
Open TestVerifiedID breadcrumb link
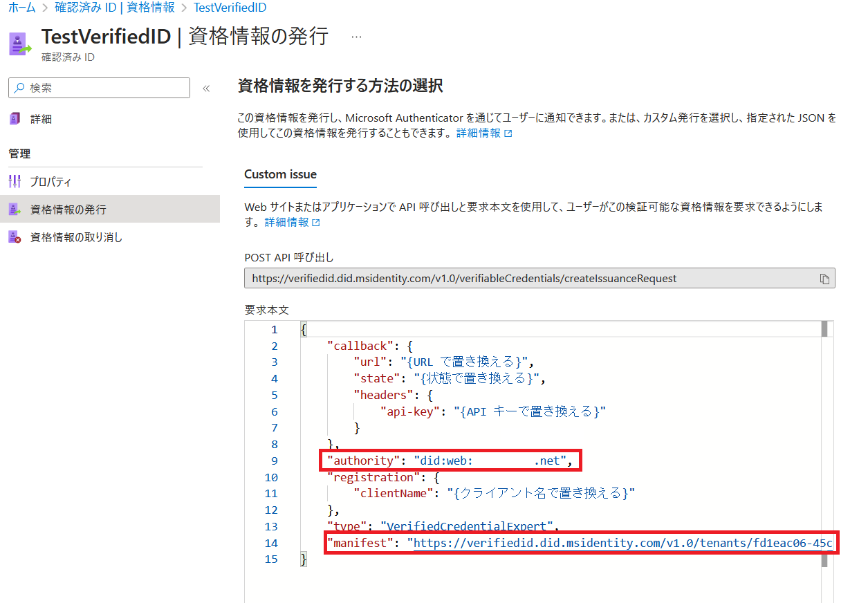[230, 8]
